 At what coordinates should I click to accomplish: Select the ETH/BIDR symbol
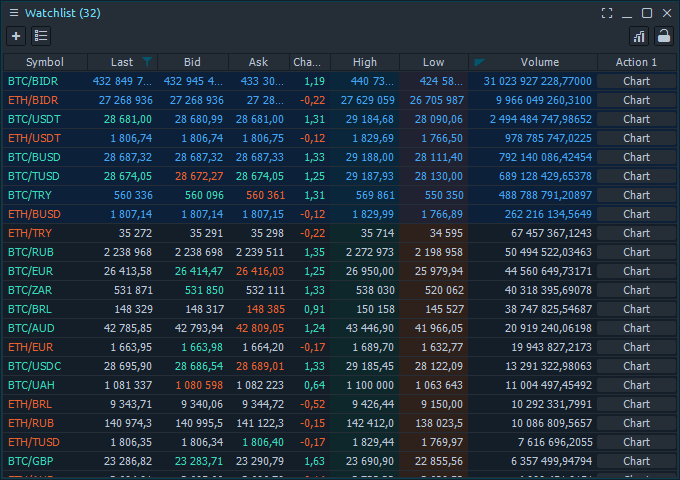33,100
